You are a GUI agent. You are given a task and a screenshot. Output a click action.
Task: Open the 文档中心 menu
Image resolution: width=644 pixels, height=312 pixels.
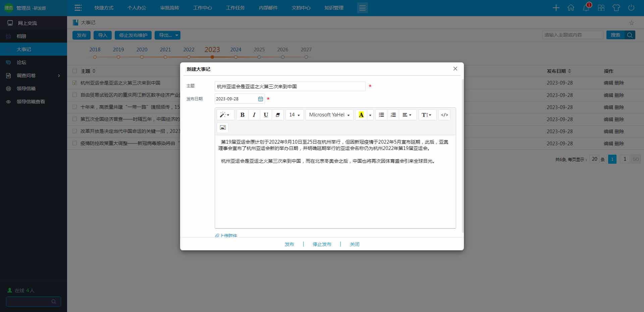coord(301,8)
